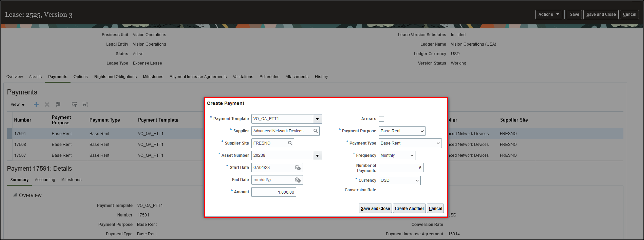Collapse the Overview section triangle
644x240 pixels.
15,195
